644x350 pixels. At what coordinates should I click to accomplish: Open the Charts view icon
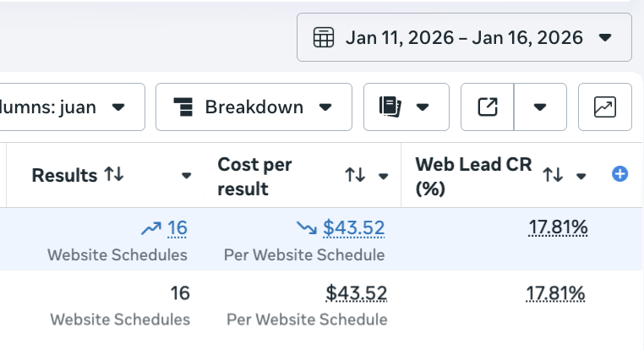coord(604,107)
